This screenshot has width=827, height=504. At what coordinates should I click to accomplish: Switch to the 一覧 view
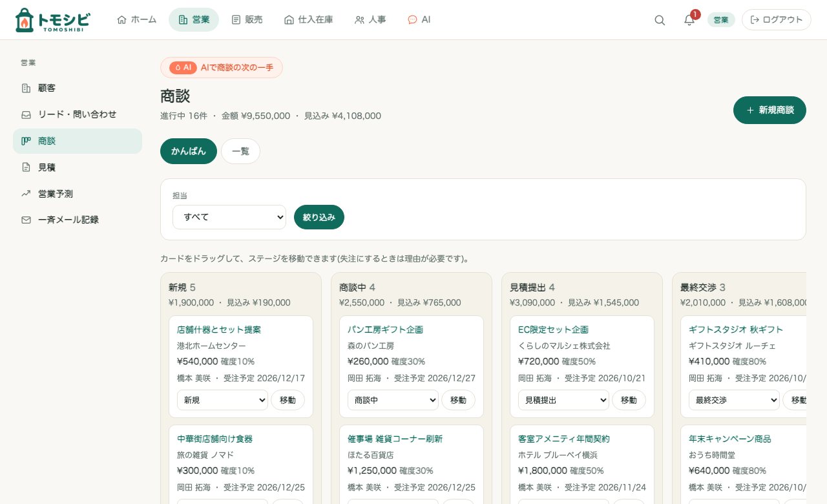tap(240, 151)
